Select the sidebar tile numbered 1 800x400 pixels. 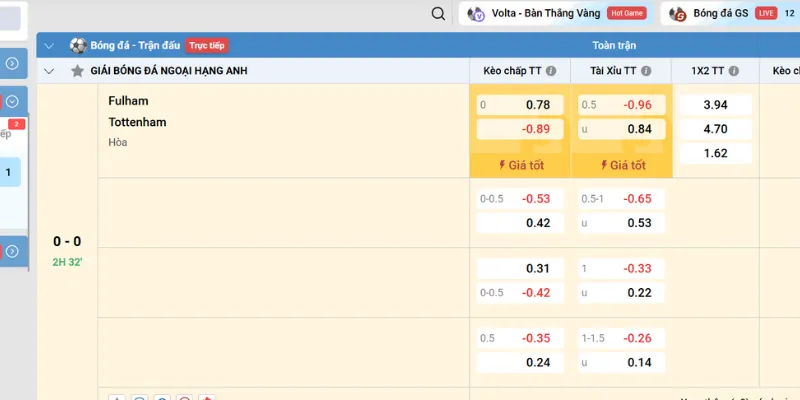tap(9, 172)
